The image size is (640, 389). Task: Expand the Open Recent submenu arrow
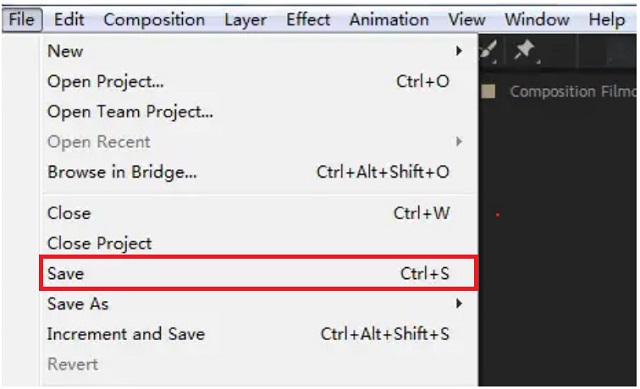[x=459, y=142]
